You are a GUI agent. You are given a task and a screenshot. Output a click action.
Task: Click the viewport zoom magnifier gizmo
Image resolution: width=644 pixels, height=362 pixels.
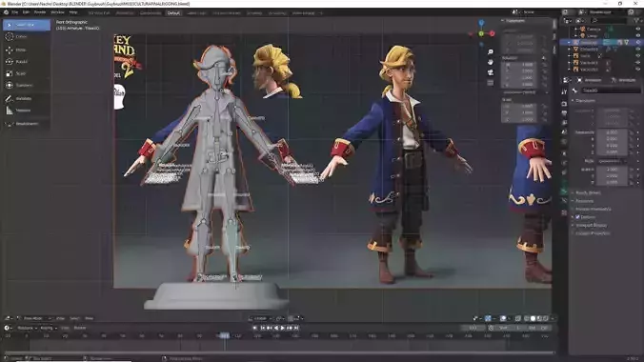click(x=491, y=51)
